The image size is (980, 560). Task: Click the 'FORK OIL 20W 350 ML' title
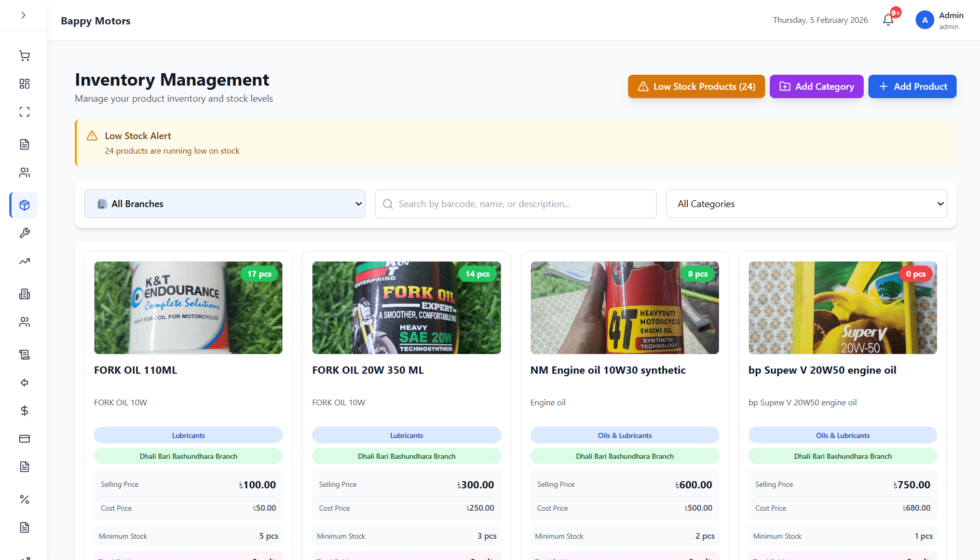point(368,370)
